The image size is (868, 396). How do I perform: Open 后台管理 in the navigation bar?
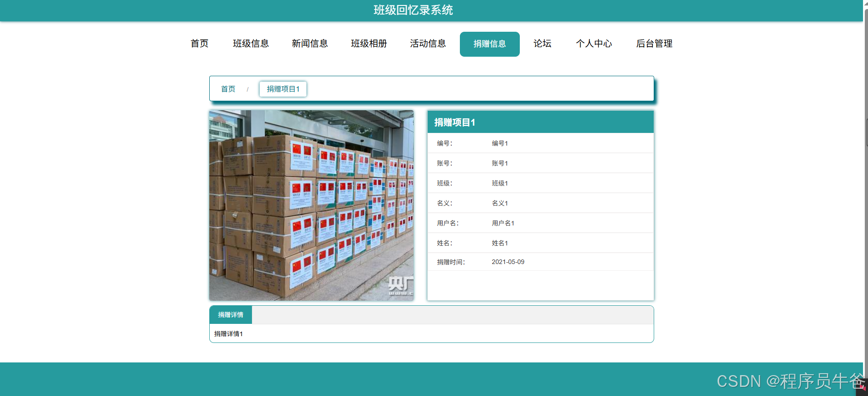coord(654,44)
